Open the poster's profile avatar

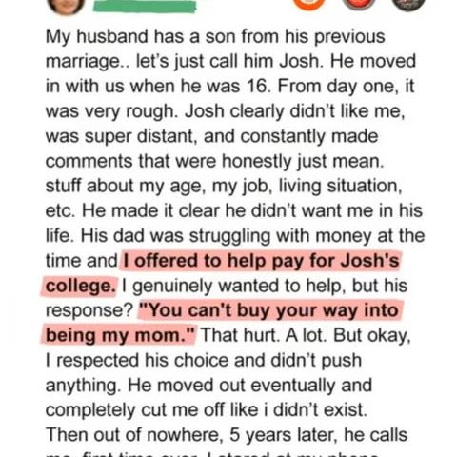(67, 6)
